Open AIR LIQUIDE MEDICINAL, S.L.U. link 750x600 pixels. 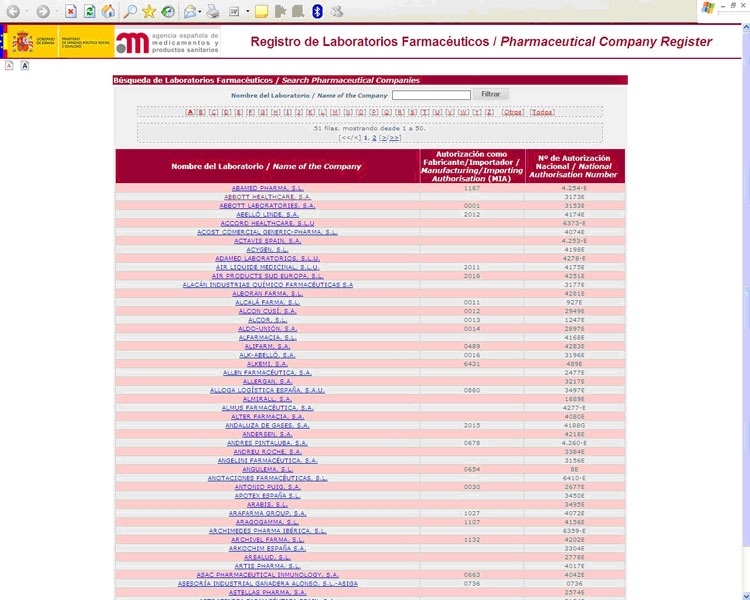coord(267,267)
